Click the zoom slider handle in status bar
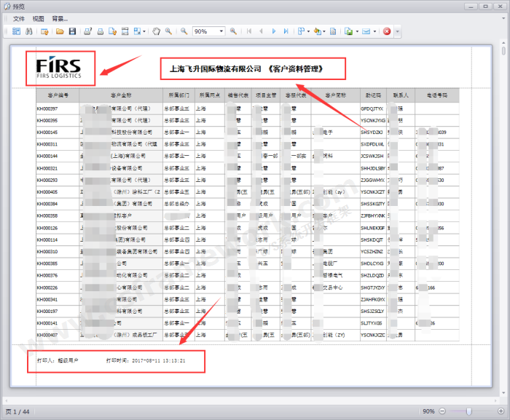Image resolution: width=510 pixels, height=420 pixels. pyautogui.click(x=468, y=411)
